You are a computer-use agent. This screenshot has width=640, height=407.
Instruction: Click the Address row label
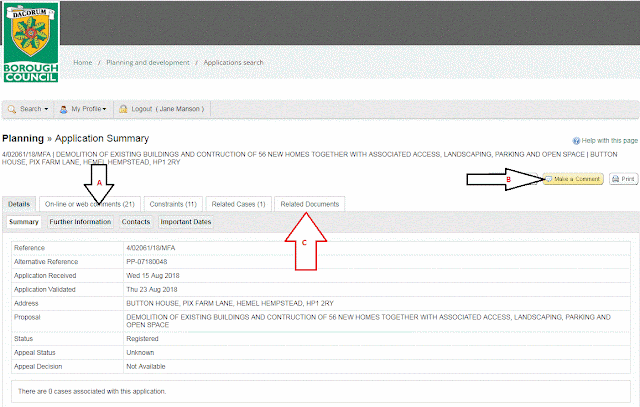pos(26,303)
